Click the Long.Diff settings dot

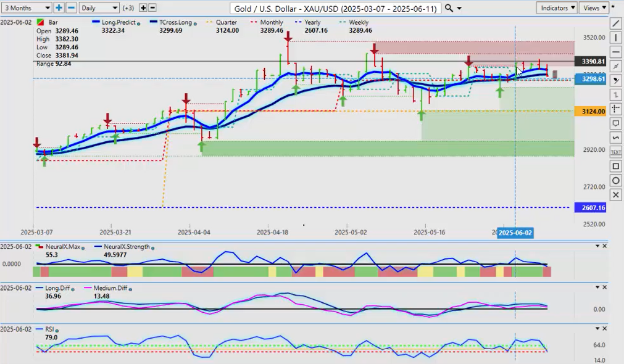73,289
